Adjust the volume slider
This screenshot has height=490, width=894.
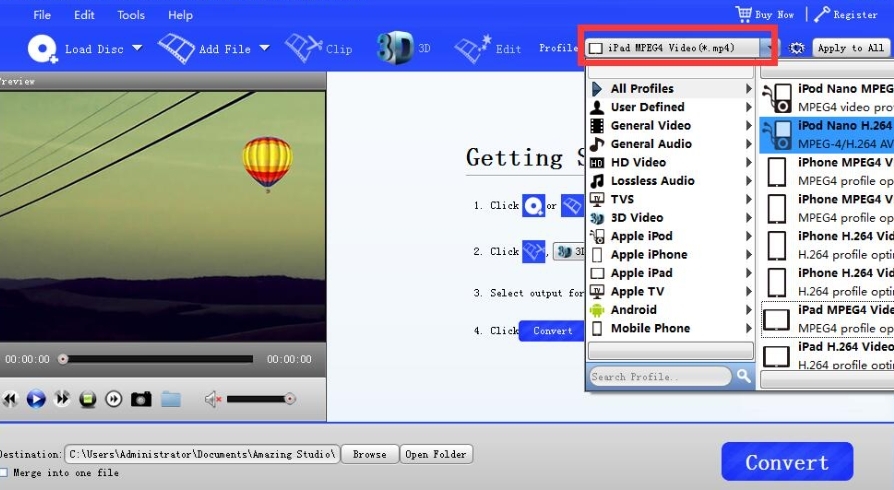tap(261, 399)
